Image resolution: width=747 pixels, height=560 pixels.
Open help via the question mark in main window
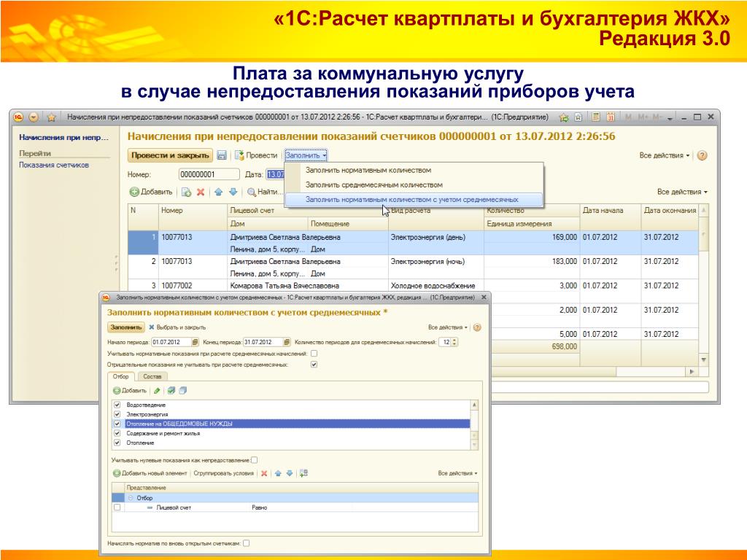point(702,155)
